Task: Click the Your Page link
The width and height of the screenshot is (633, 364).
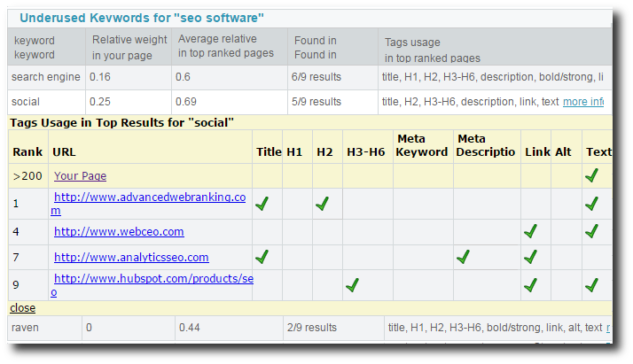Action: [x=80, y=175]
